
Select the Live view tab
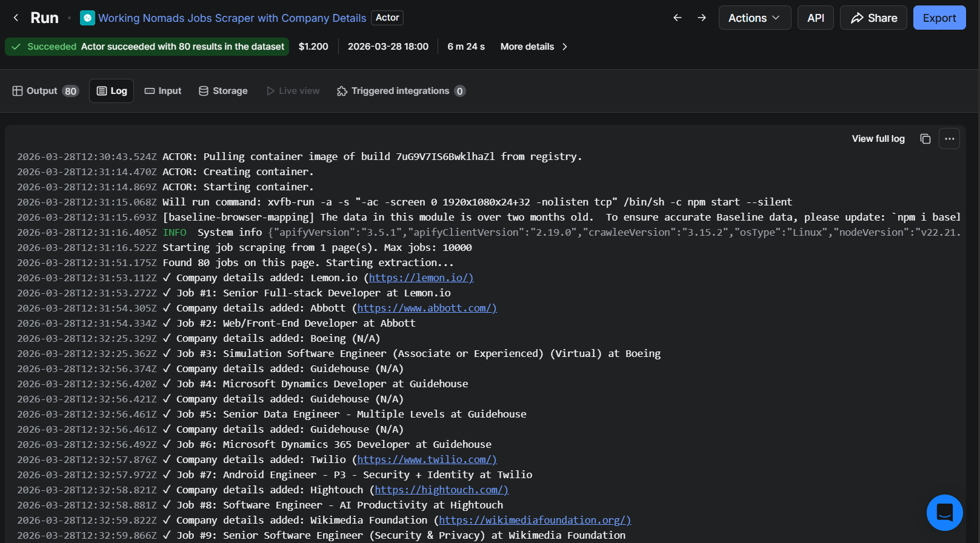[x=293, y=91]
